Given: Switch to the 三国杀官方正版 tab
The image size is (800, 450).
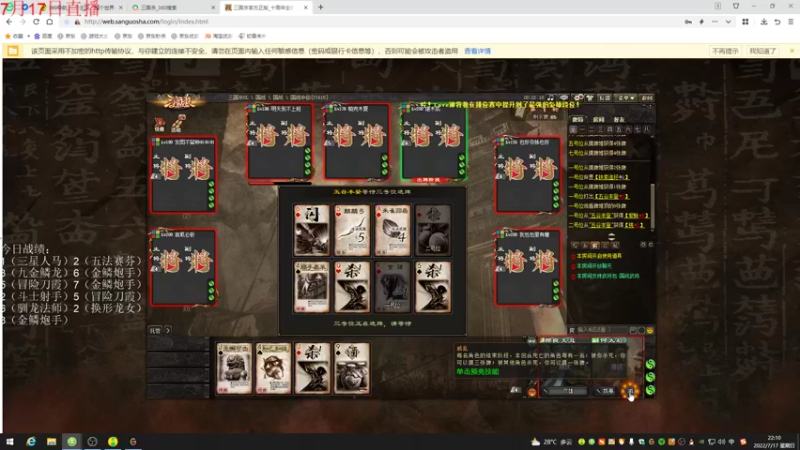Looking at the screenshot, I should pyautogui.click(x=265, y=8).
